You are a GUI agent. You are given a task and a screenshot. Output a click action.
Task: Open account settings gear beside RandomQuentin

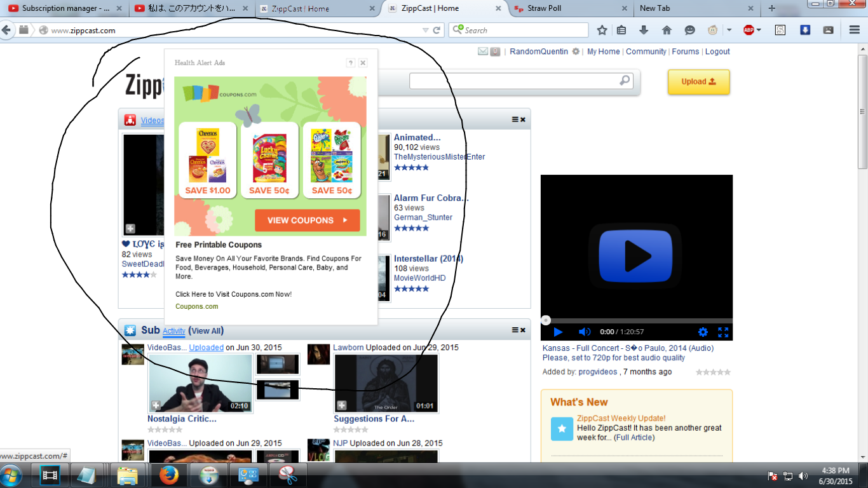[x=576, y=51]
